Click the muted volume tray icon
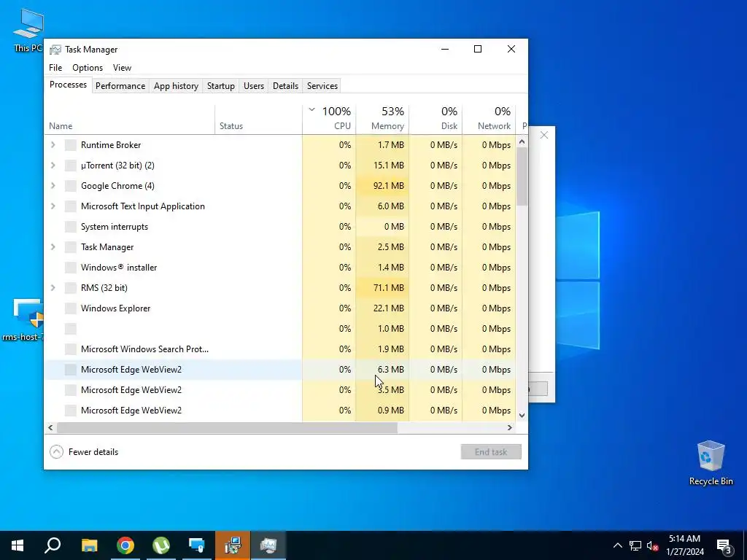Screen dimensions: 747x560 coord(653,545)
